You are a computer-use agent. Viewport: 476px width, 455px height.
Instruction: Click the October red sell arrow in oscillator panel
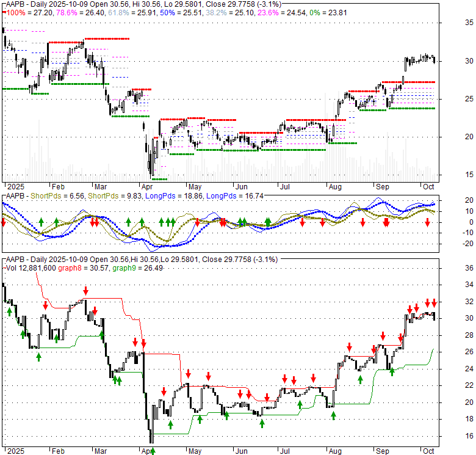427,223
